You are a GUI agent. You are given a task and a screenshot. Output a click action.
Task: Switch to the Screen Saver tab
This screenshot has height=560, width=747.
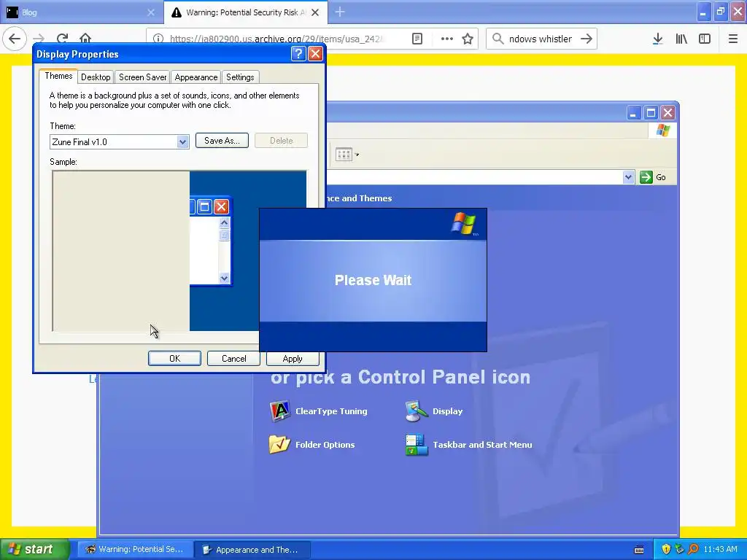tap(142, 77)
